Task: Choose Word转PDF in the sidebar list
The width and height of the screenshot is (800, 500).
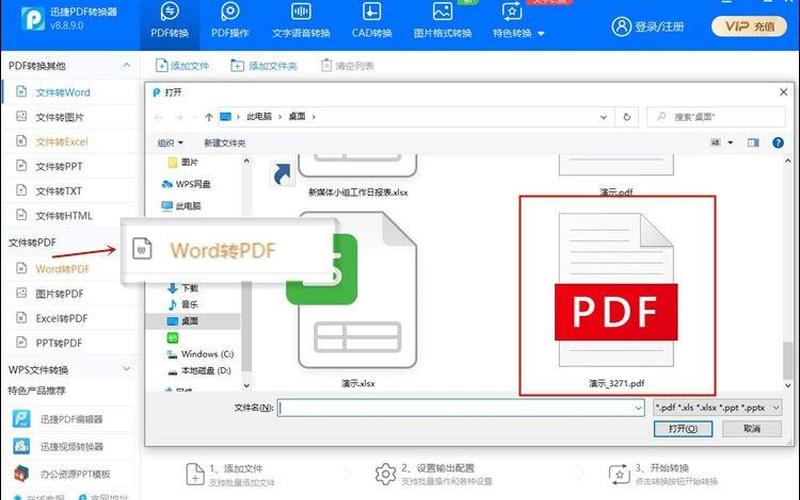Action: pos(62,269)
